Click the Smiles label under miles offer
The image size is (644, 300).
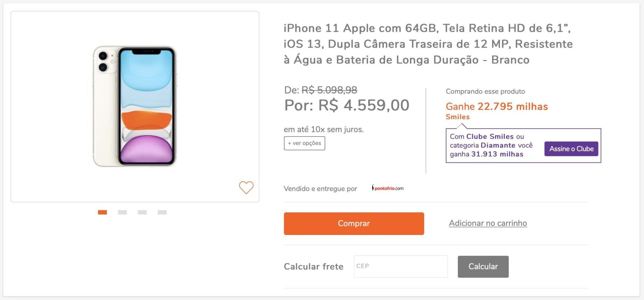coord(458,117)
